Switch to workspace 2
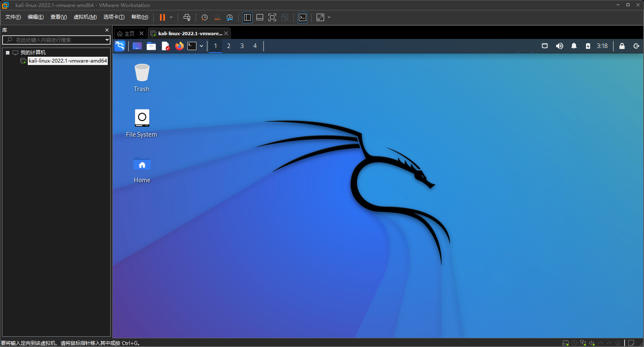Viewport: 644px width, 347px height. click(229, 46)
